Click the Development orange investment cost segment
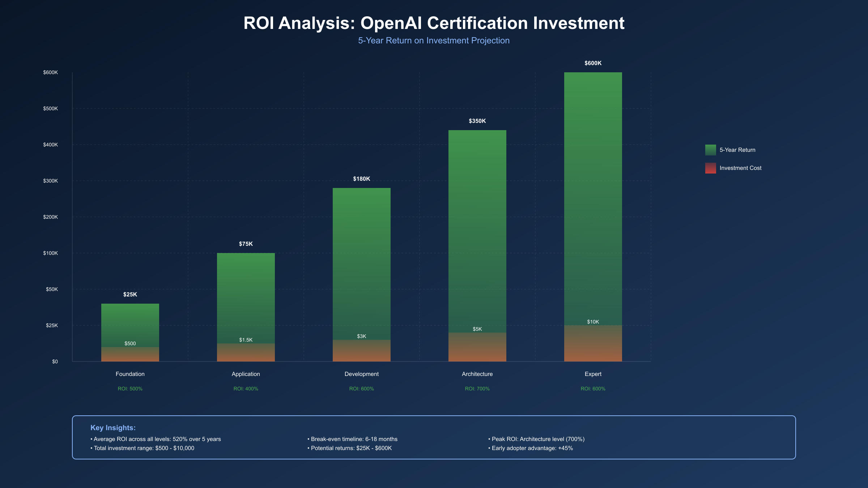 (362, 351)
